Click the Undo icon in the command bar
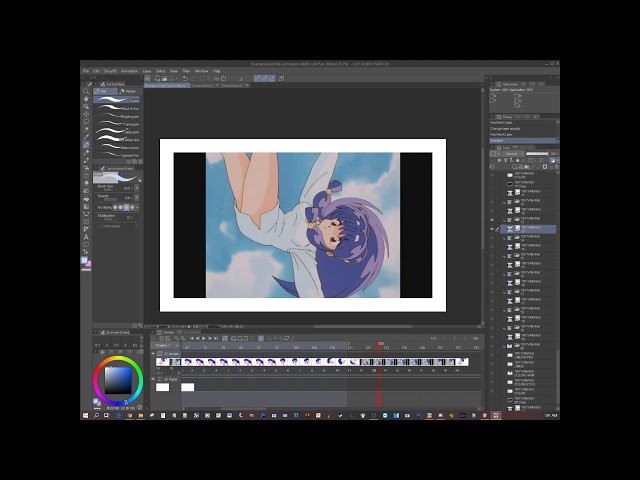This screenshot has height=480, width=640. pos(185,78)
